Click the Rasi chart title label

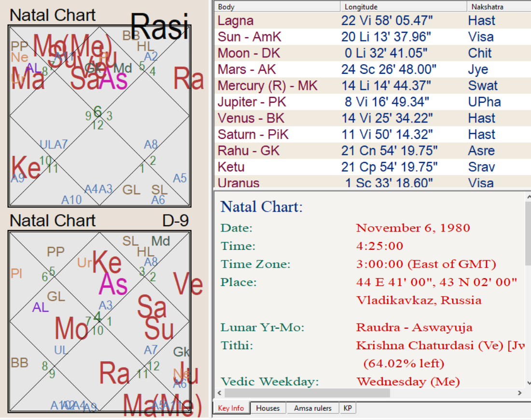[159, 27]
